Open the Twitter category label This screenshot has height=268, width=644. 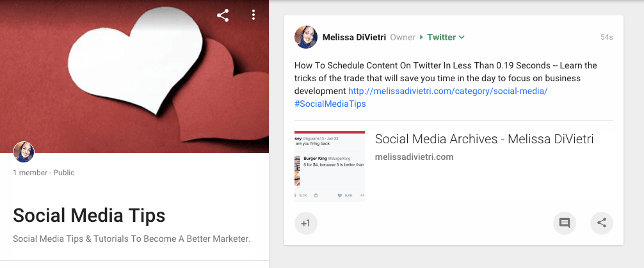point(441,37)
